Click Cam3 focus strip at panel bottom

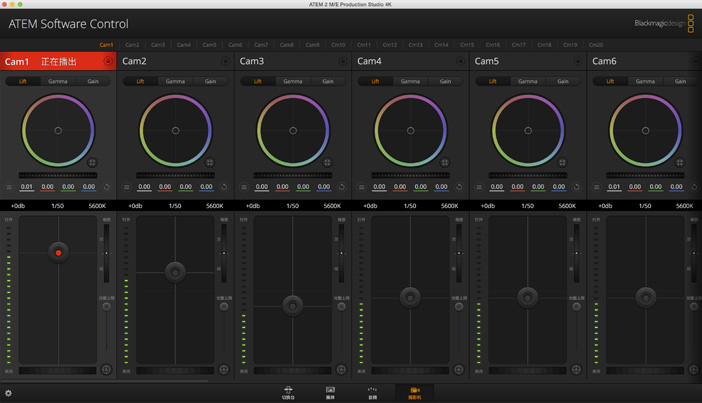click(x=292, y=370)
